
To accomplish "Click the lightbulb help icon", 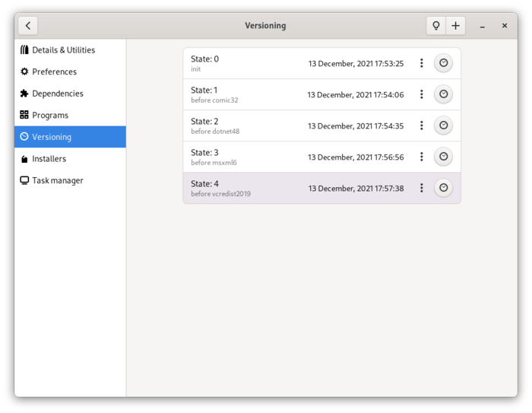I will [436, 26].
